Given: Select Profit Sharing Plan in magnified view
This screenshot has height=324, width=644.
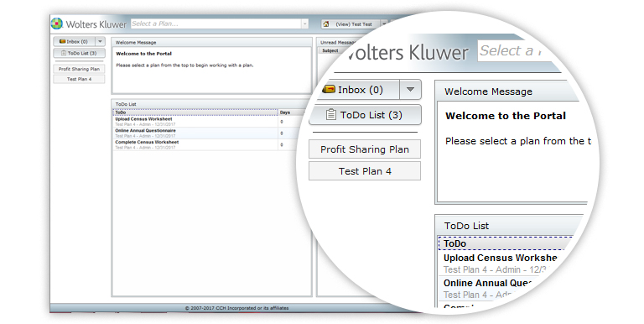Looking at the screenshot, I should pos(365,149).
